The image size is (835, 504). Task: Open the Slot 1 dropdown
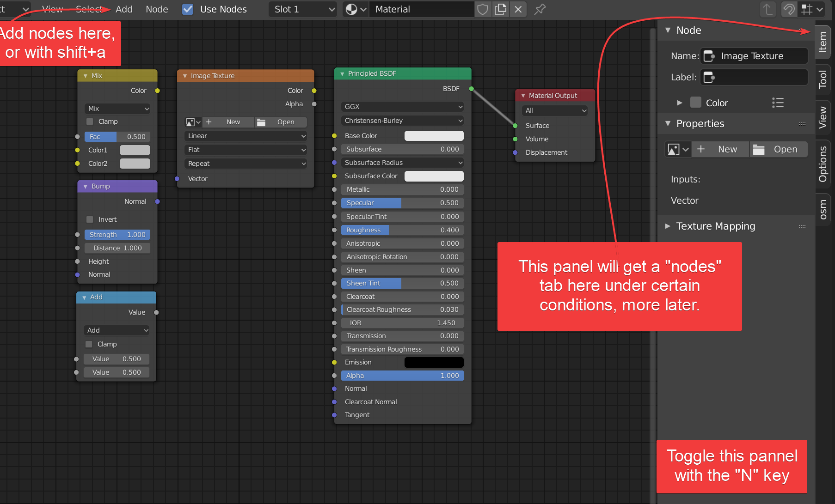click(302, 9)
